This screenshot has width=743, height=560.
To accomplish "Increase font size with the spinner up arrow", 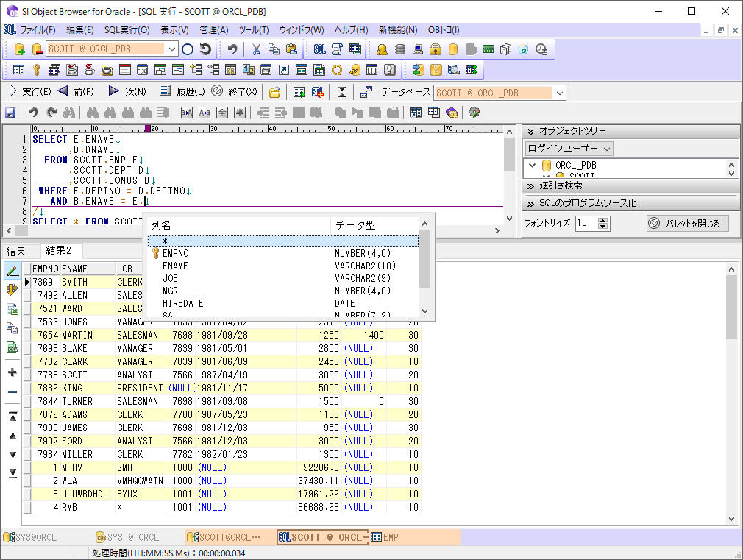I will [x=604, y=219].
